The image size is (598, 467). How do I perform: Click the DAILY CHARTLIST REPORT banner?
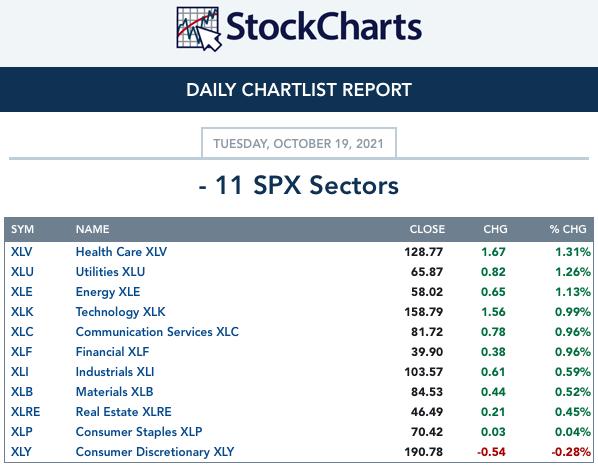click(299, 90)
